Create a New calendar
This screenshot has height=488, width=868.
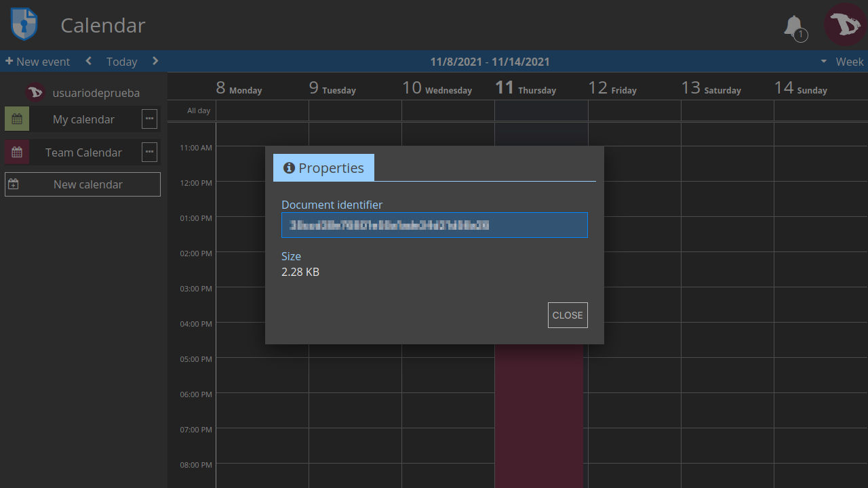point(83,184)
